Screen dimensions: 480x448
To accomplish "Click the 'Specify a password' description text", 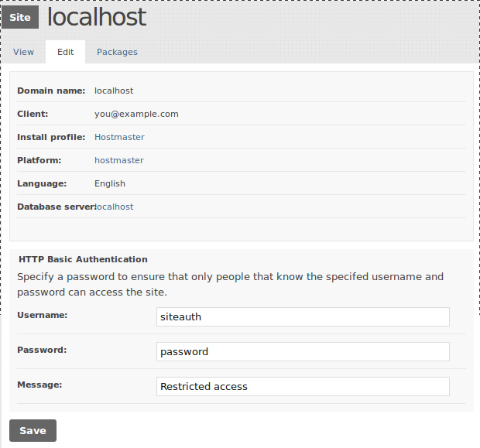I will pos(230,285).
